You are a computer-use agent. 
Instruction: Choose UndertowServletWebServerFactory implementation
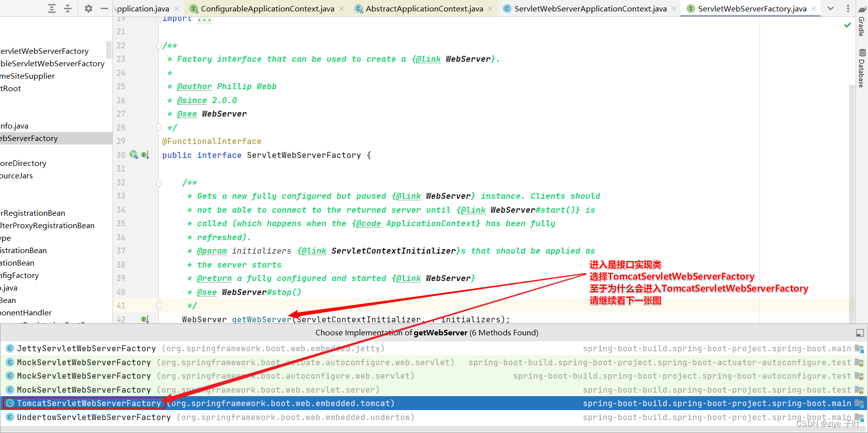(x=434, y=417)
